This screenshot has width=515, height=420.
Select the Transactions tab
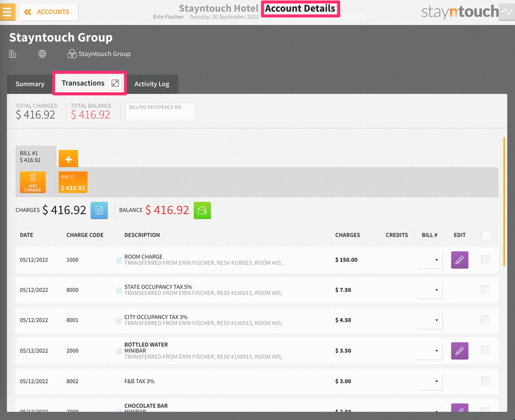pyautogui.click(x=83, y=83)
